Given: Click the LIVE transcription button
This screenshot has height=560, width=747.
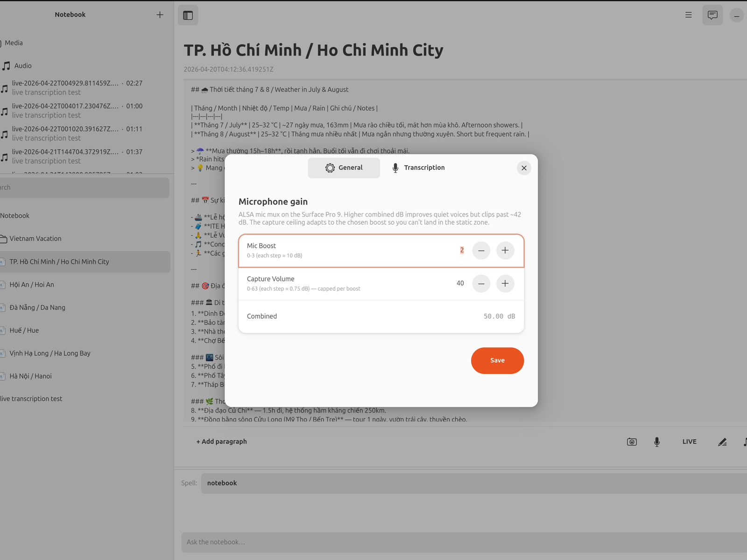Looking at the screenshot, I should 690,441.
